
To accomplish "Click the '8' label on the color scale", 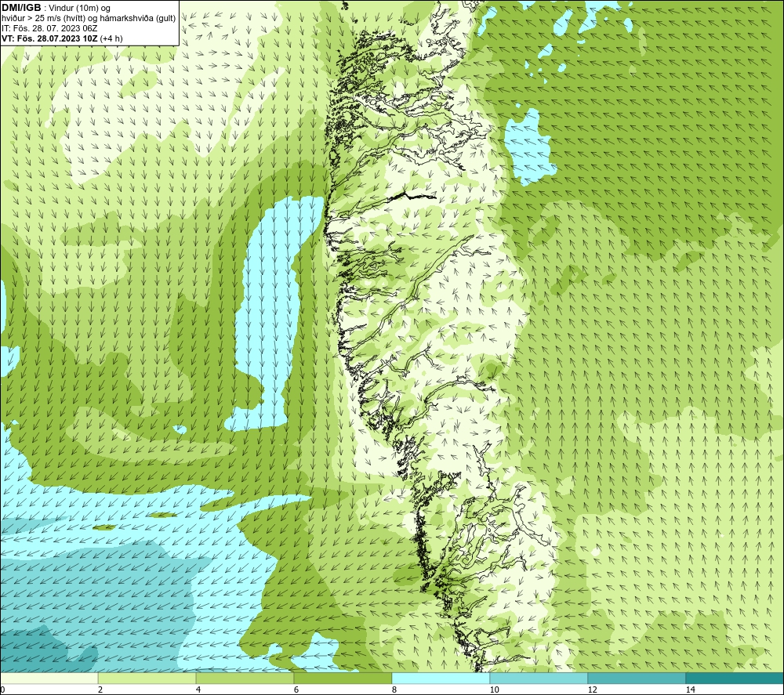I will coord(394,690).
